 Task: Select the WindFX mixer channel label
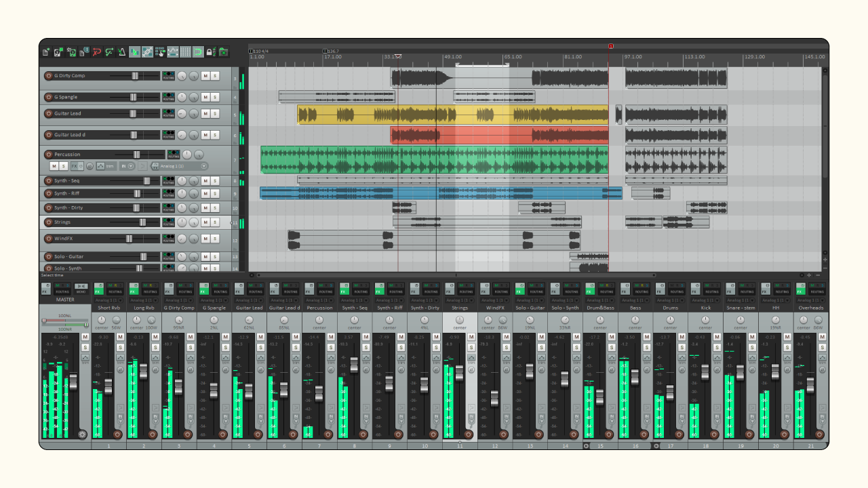click(x=495, y=308)
